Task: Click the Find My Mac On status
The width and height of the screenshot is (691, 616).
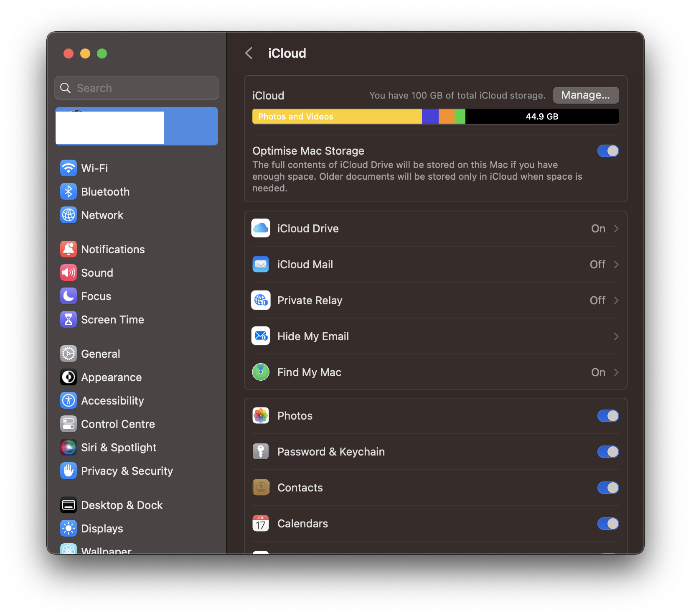Action: point(598,372)
